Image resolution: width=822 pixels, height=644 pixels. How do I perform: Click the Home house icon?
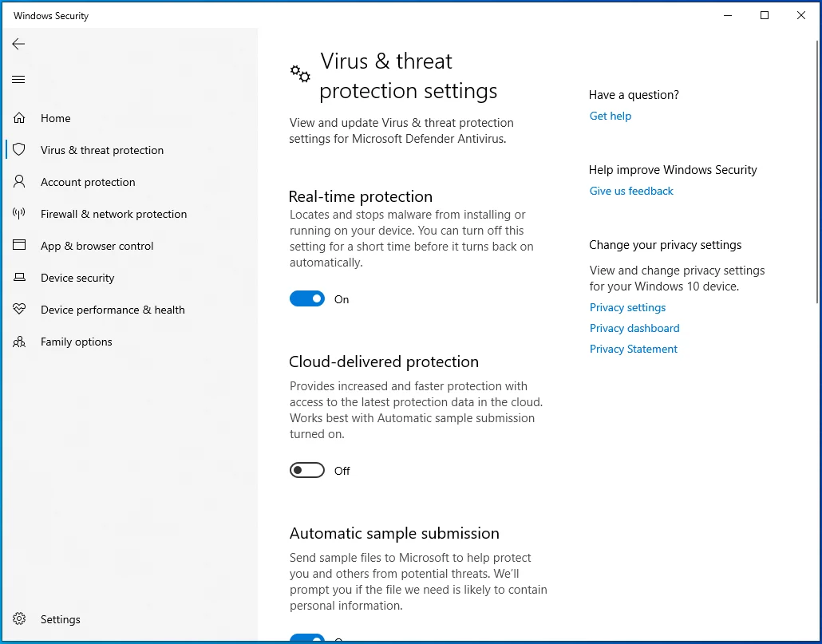[x=19, y=118]
